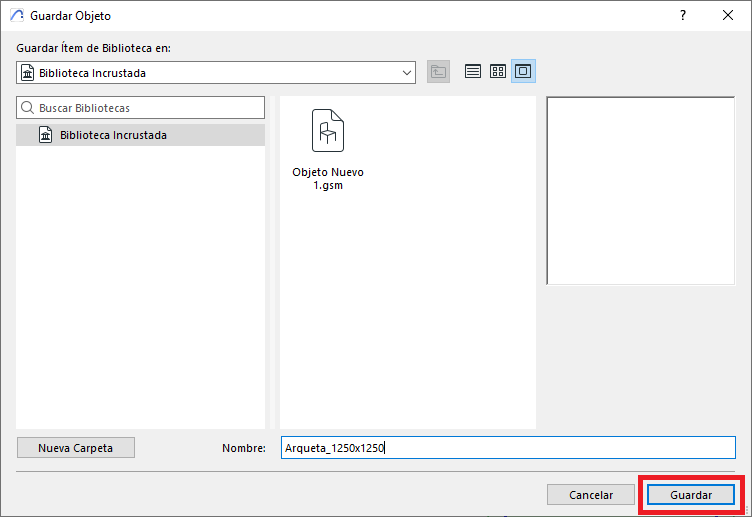Click the Buscar Bibliotecas search field
Screen dimensions: 752x517
pyautogui.click(x=148, y=107)
